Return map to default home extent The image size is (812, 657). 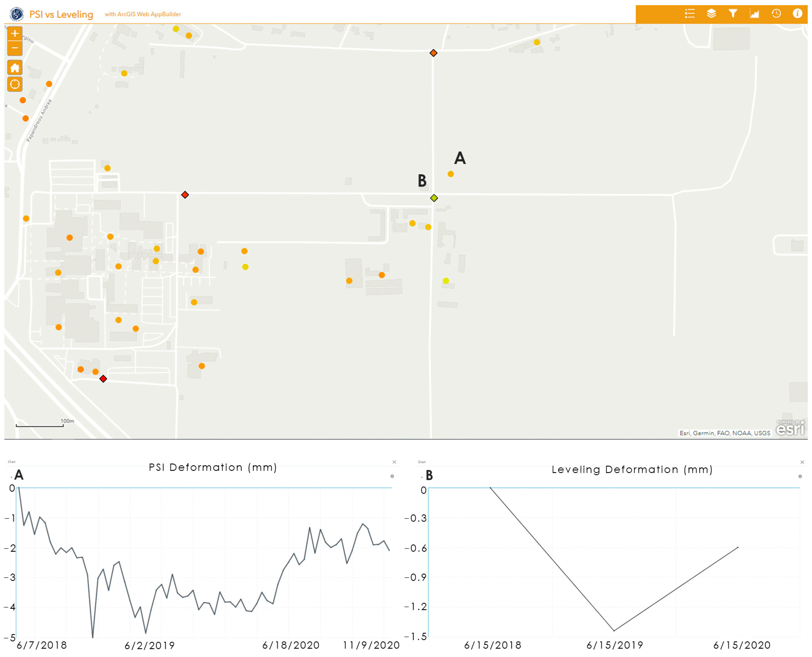[x=15, y=68]
